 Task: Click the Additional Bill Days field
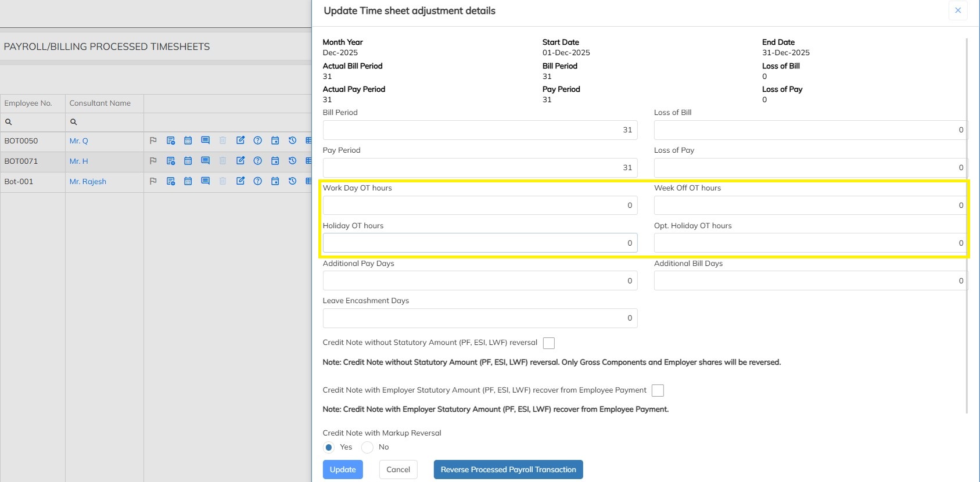tap(810, 281)
